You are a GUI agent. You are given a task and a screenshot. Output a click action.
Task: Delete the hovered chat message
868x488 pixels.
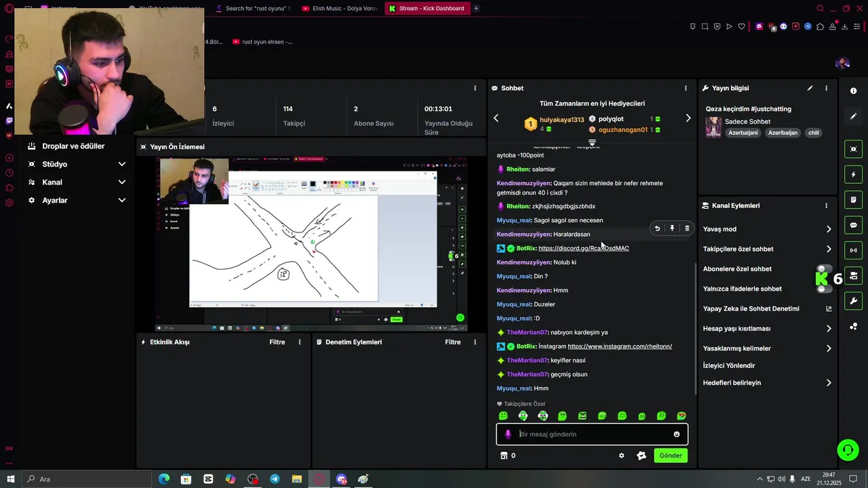(x=687, y=229)
